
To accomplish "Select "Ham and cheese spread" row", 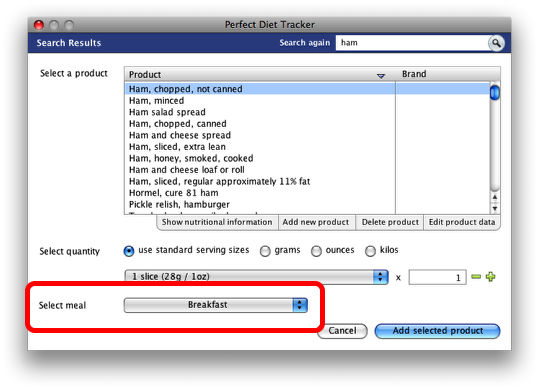I will [x=307, y=135].
